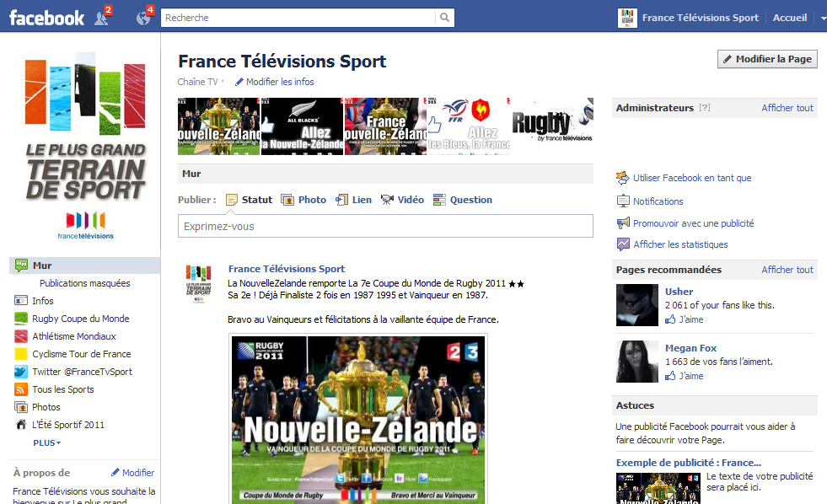The image size is (827, 504).
Task: Click into the Exprimez-vous status field
Action: 385,226
